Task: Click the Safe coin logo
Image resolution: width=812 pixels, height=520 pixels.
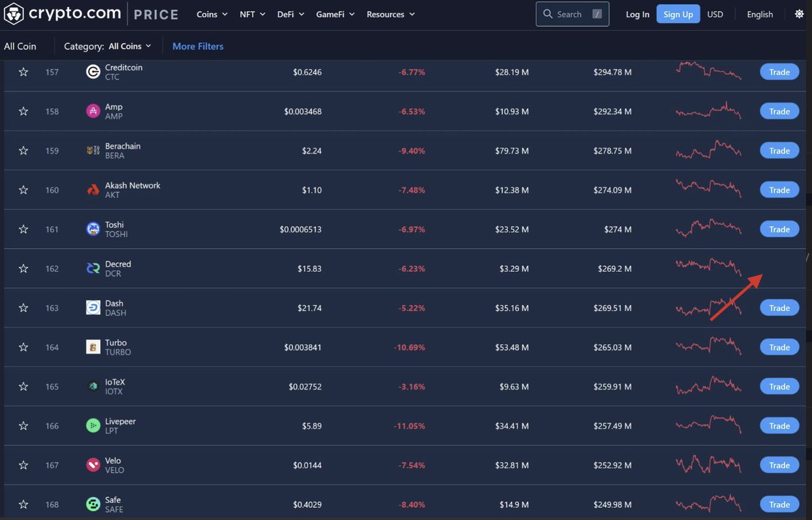Action: coord(93,504)
